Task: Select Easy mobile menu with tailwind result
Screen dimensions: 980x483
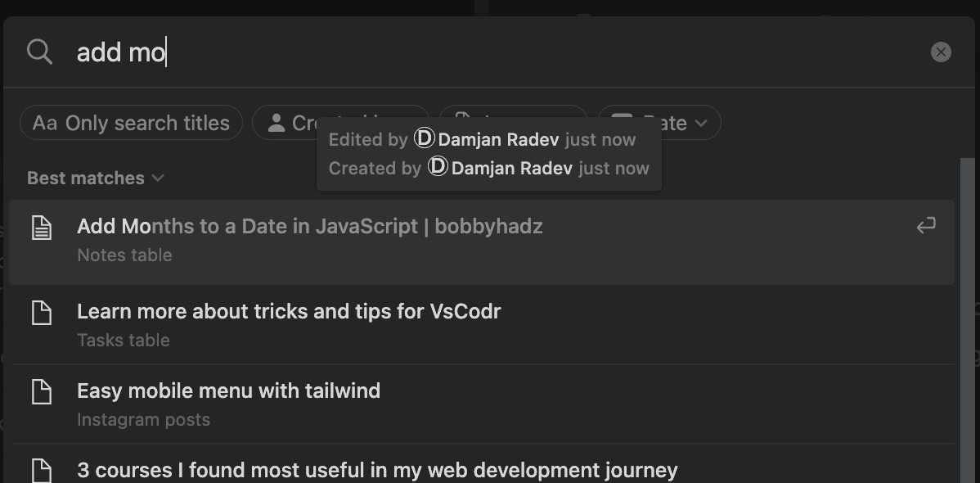Action: click(482, 404)
